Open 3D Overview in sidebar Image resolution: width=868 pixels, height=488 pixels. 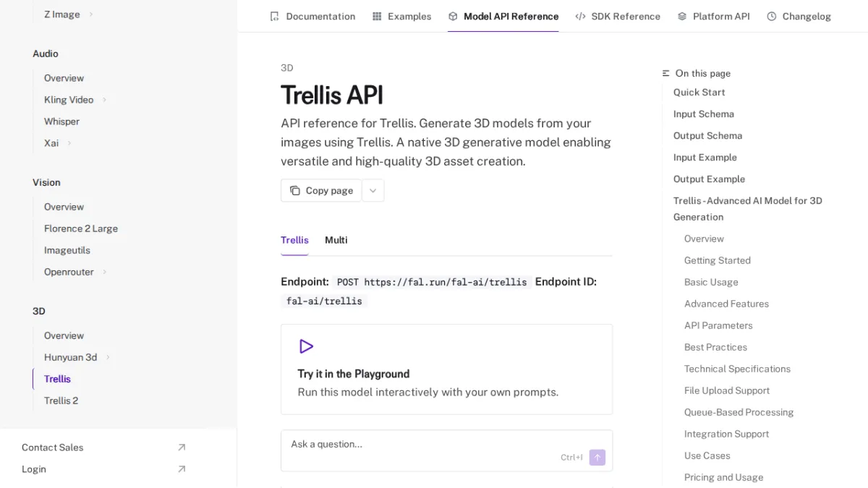click(x=64, y=335)
